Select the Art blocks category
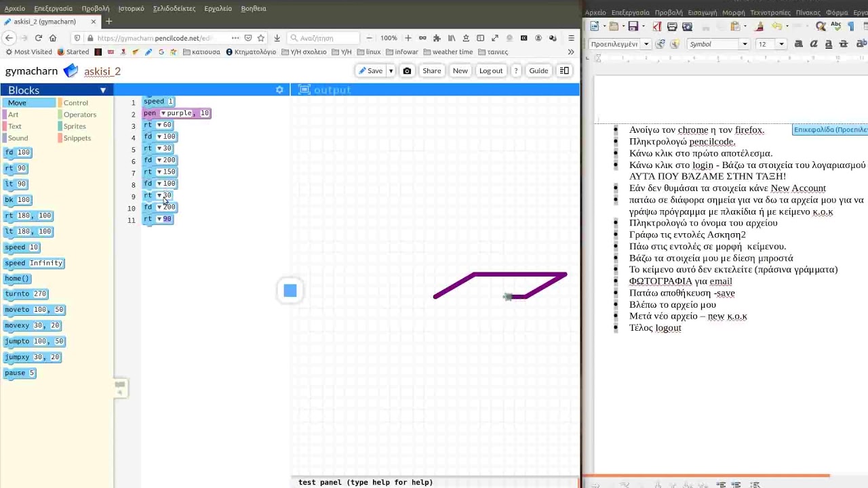Image resolution: width=868 pixels, height=488 pixels. point(14,115)
